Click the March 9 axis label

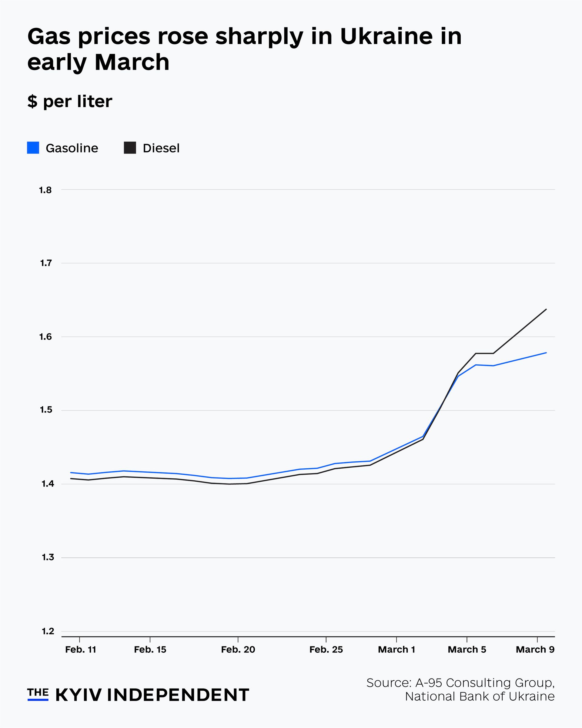[x=535, y=649]
